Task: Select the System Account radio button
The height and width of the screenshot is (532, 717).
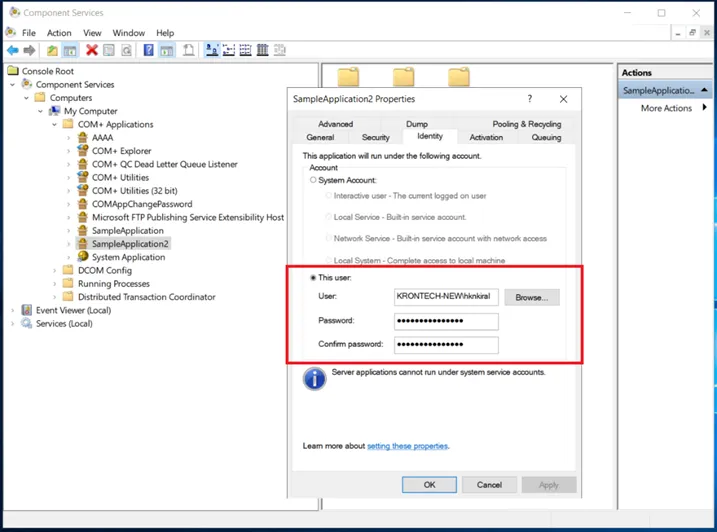Action: [313, 180]
